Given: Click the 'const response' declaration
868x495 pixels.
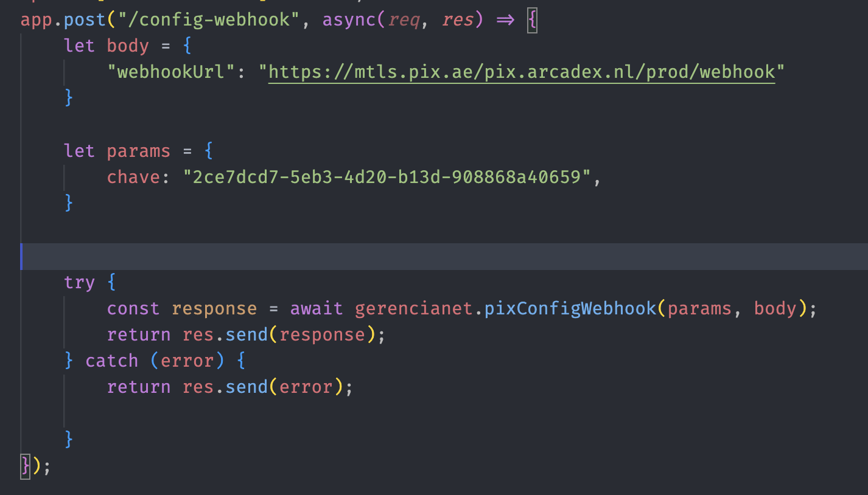Looking at the screenshot, I should point(182,308).
